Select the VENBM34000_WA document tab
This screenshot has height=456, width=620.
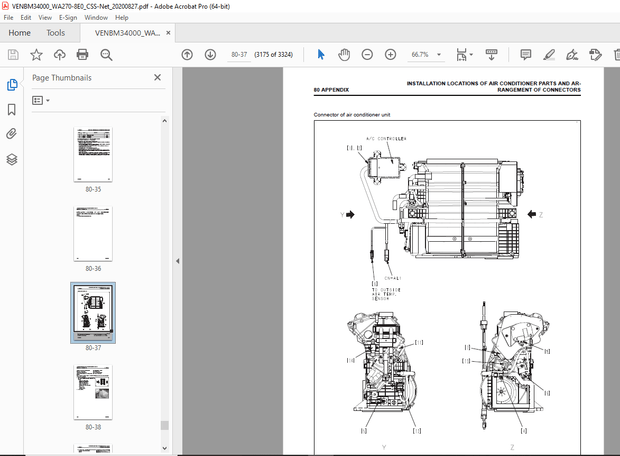(127, 33)
